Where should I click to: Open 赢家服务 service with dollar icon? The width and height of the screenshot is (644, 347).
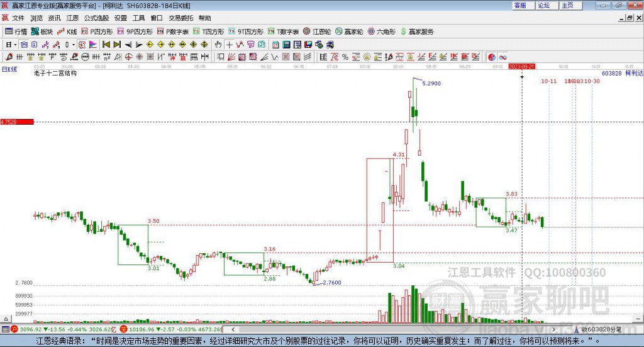(417, 31)
